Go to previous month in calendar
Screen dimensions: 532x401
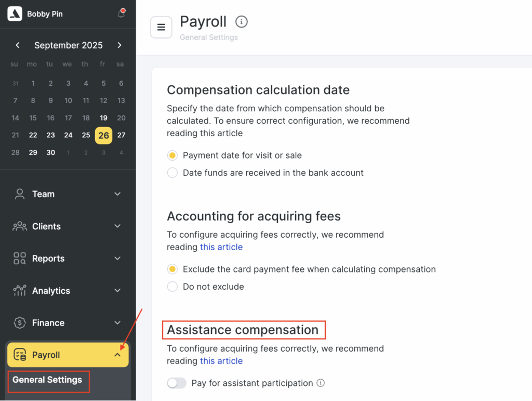pyautogui.click(x=18, y=45)
